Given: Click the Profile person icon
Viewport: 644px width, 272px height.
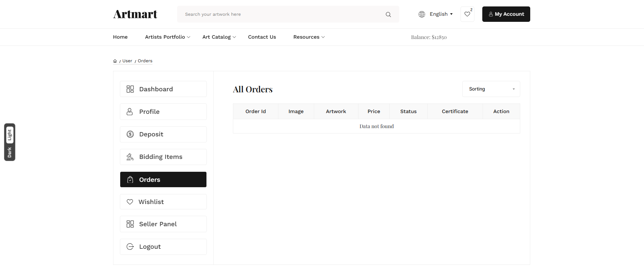Looking at the screenshot, I should 130,112.
